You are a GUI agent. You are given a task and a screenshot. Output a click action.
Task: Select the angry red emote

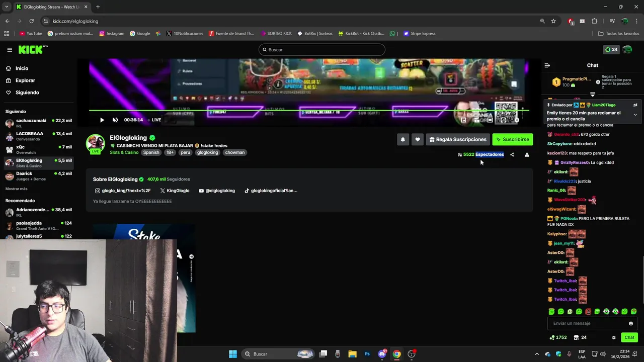[x=588, y=312]
